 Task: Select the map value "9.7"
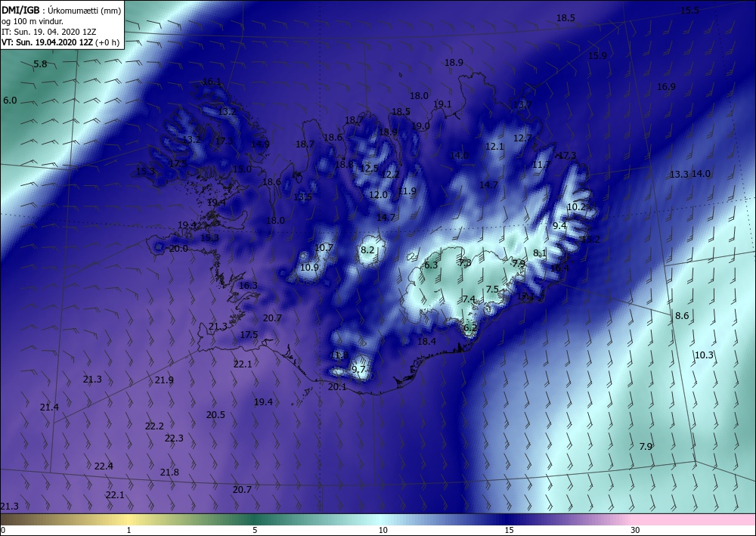[x=358, y=369]
